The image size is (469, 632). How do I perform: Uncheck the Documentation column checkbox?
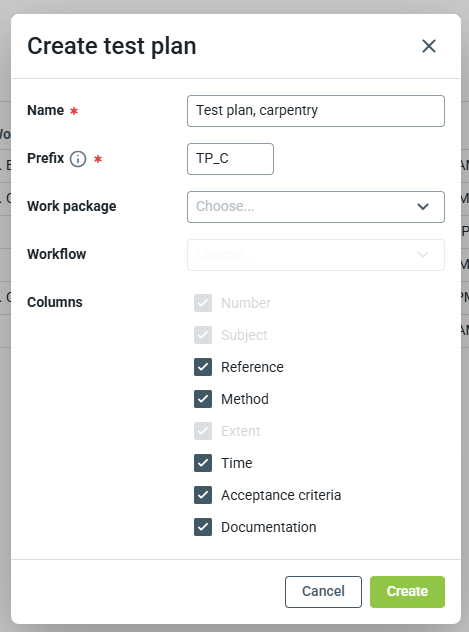pos(203,527)
